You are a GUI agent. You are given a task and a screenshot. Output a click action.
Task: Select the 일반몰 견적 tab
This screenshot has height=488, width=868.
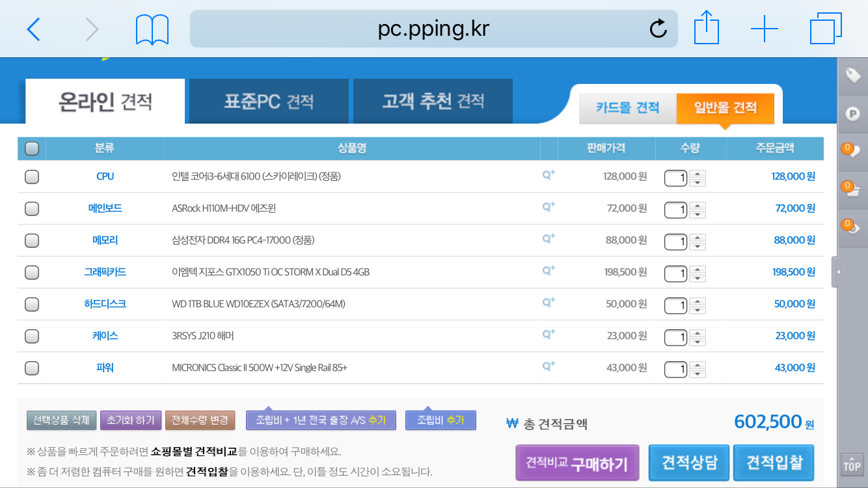tap(726, 108)
